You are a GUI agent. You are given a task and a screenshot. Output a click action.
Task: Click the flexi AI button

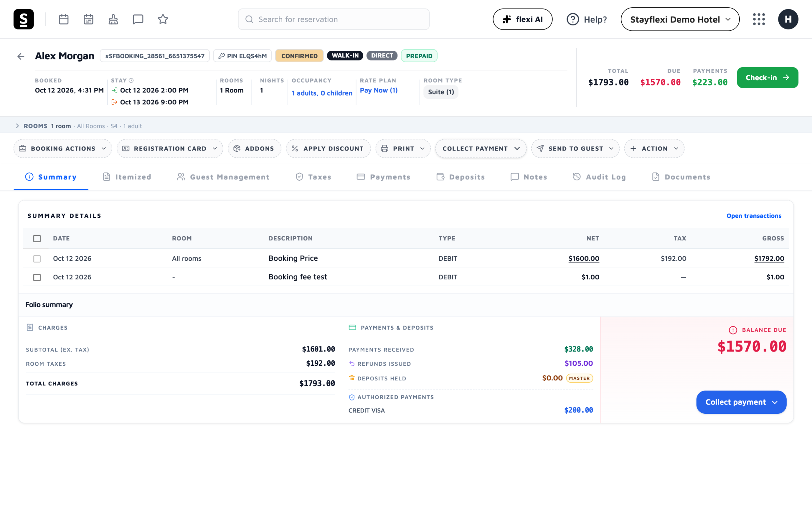coord(522,19)
